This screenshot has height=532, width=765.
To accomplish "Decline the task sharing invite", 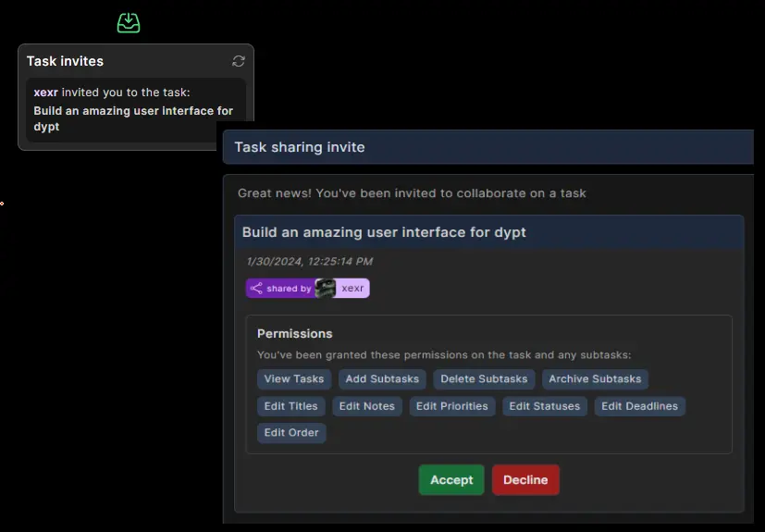I will coord(525,480).
